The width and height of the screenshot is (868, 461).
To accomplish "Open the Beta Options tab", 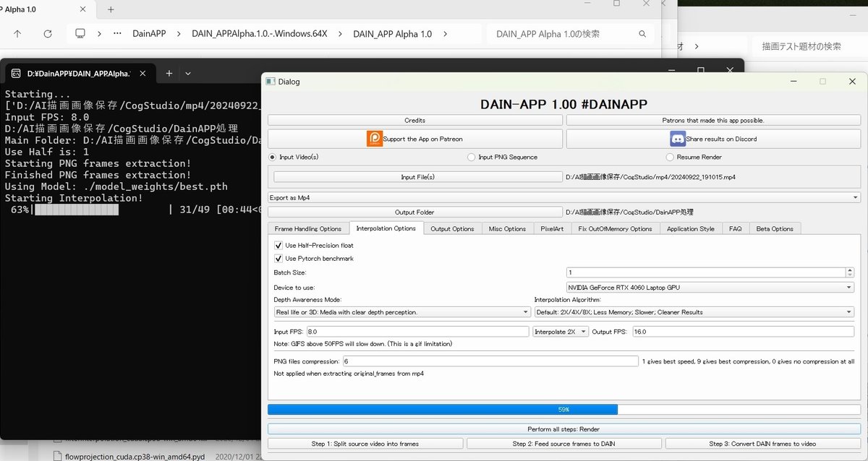I will (x=775, y=228).
